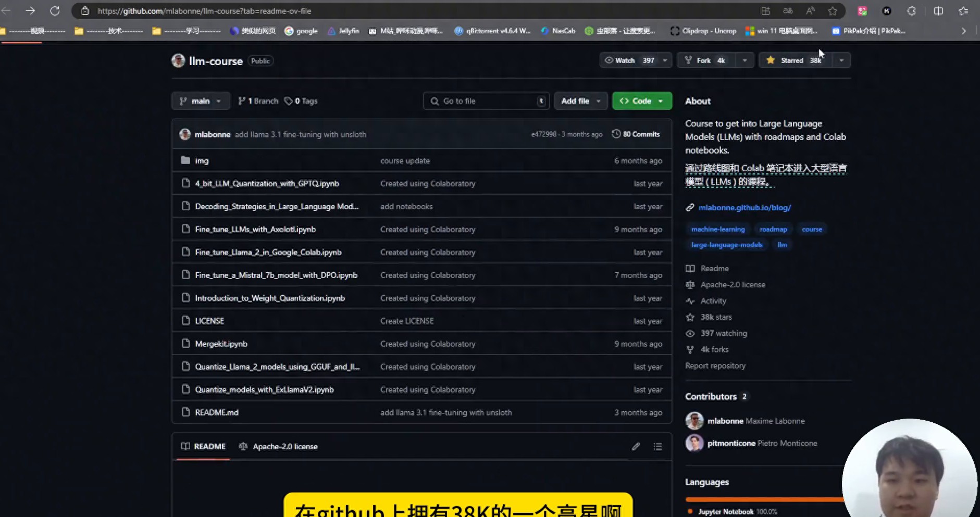
Task: Open Fine_tune_a_Mistral_7b_model_with_DPO.ipynb
Action: (276, 275)
